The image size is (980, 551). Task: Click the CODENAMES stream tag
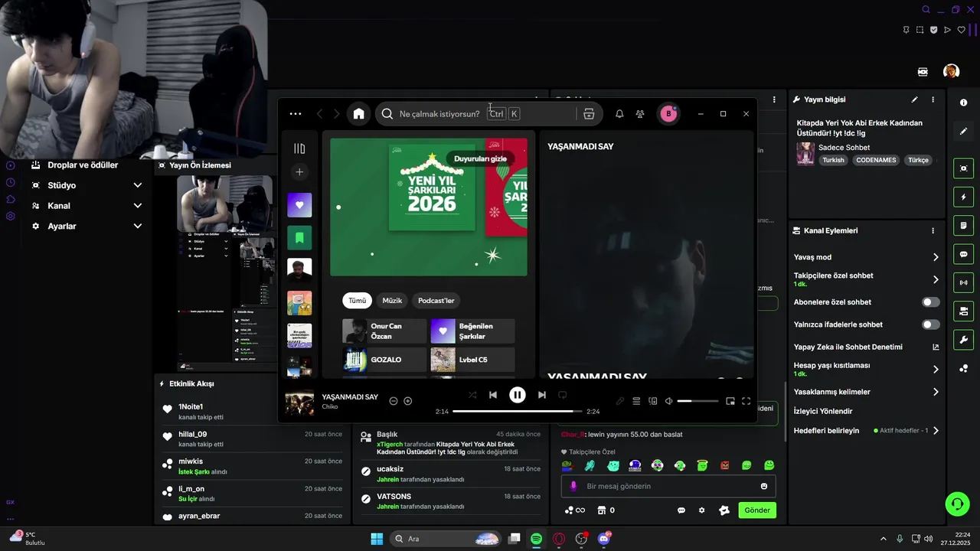pyautogui.click(x=876, y=161)
